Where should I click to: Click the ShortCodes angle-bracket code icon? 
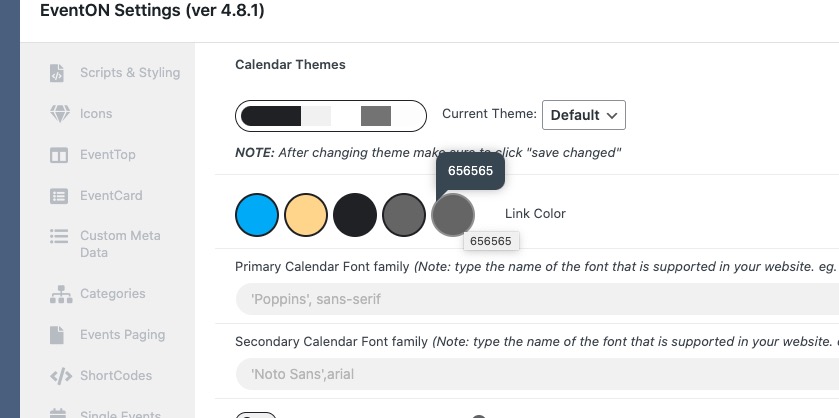point(61,376)
